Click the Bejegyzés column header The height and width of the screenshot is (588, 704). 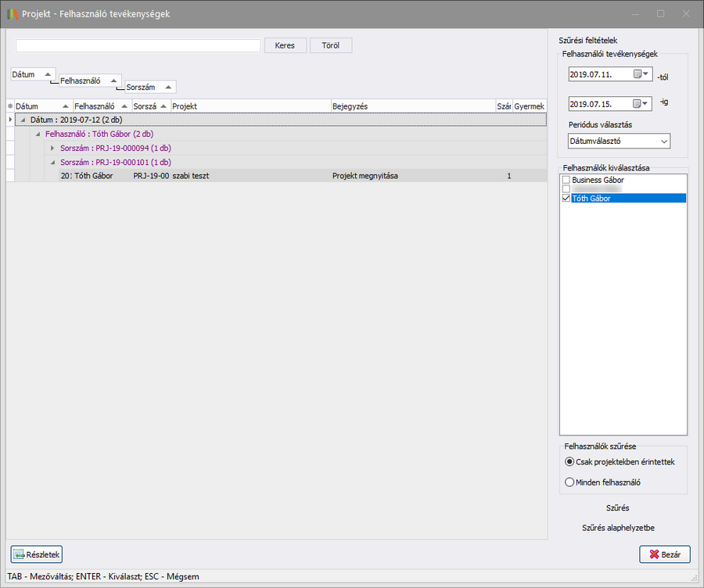[x=412, y=106]
